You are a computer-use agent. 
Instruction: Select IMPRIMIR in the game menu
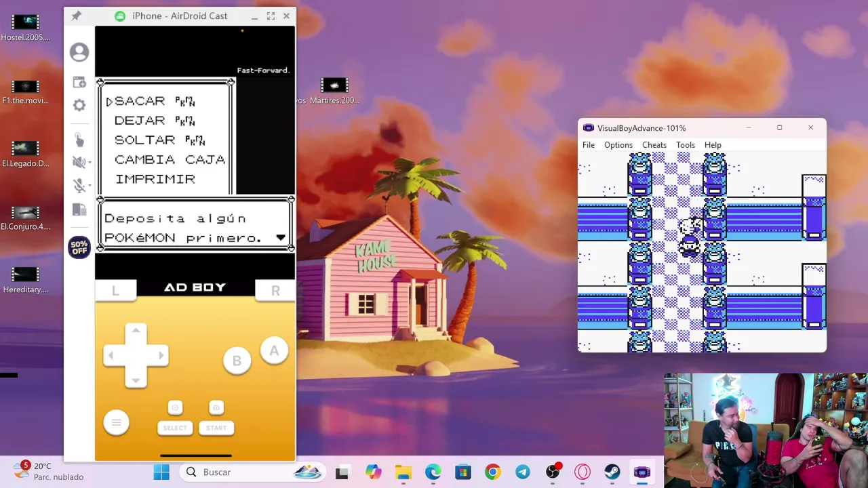[155, 179]
